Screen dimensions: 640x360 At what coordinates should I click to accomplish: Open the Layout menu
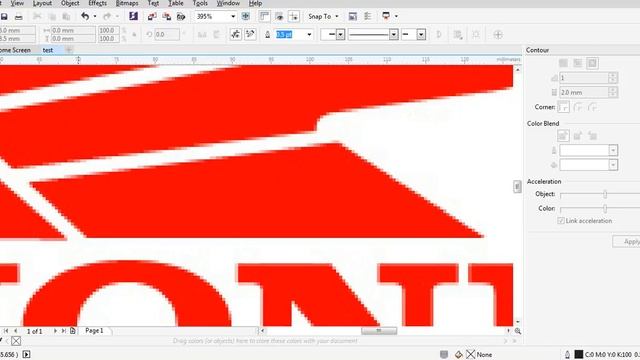click(x=42, y=3)
